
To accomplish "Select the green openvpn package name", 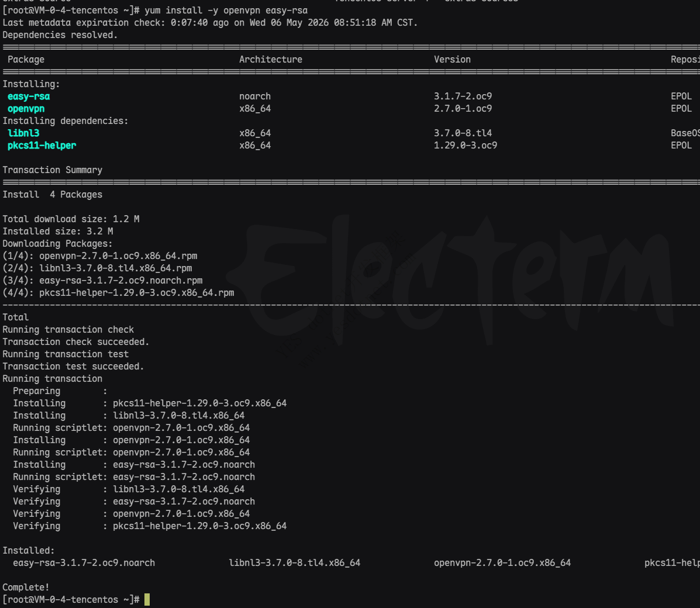I will (26, 109).
